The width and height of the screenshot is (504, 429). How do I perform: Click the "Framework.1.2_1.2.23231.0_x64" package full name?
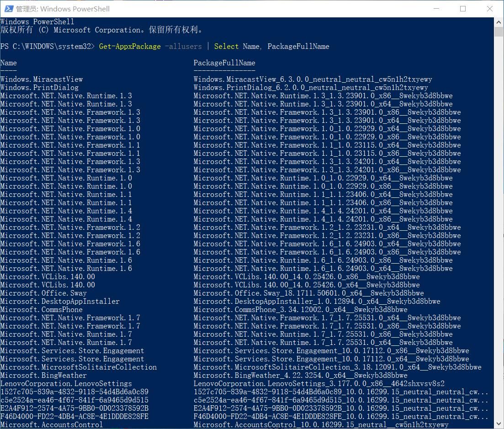pyautogui.click(x=327, y=227)
